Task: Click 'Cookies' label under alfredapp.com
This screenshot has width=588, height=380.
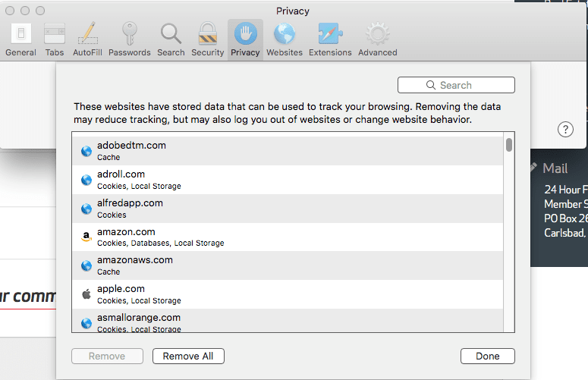Action: (112, 215)
